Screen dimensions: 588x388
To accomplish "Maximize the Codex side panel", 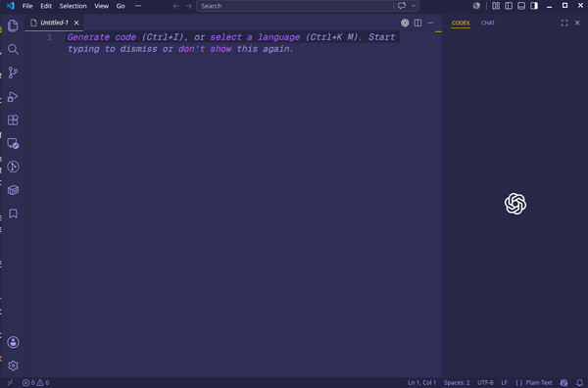I will pos(564,23).
